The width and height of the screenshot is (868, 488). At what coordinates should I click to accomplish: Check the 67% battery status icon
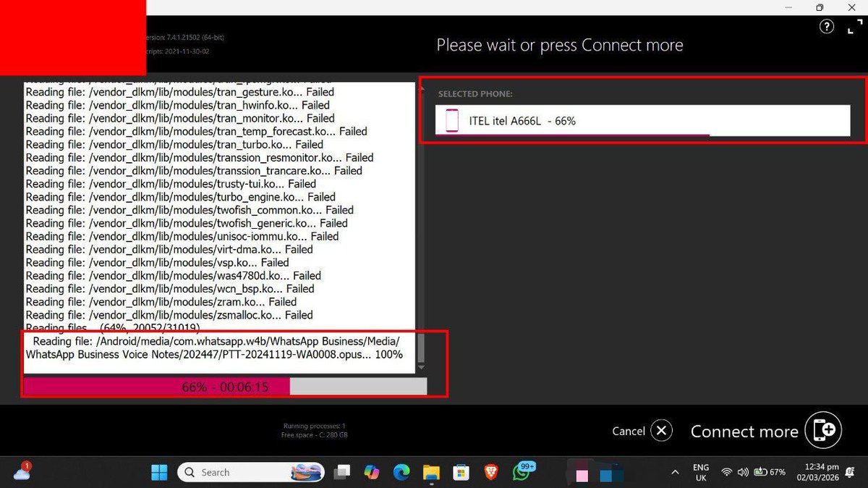click(769, 472)
